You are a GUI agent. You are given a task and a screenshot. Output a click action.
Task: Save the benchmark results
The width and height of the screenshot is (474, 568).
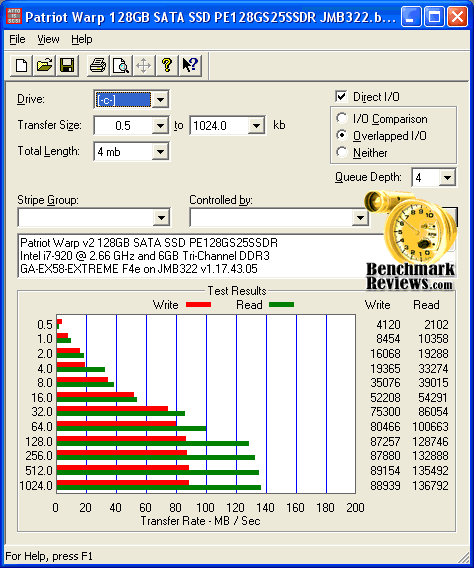point(67,66)
